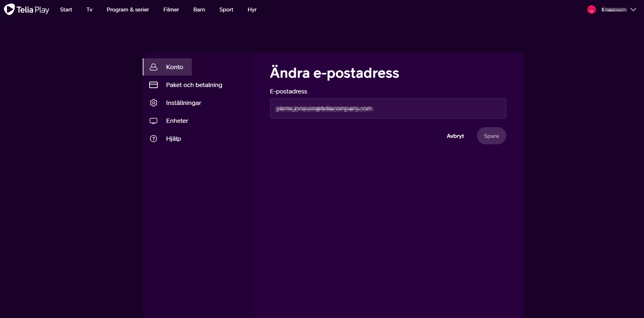This screenshot has height=318, width=644.
Task: Open the Hyr rental page
Action: (x=252, y=10)
